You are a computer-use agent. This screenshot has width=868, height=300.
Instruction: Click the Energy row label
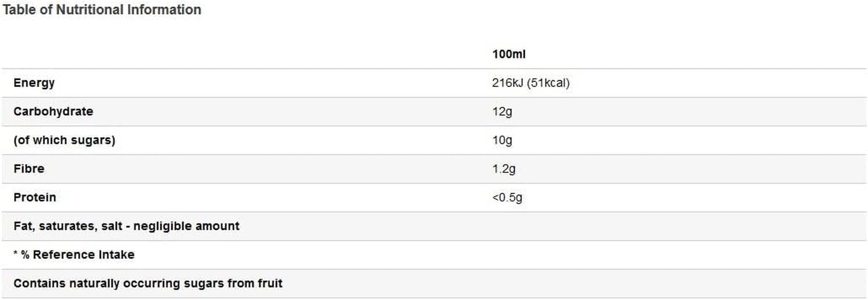click(34, 83)
